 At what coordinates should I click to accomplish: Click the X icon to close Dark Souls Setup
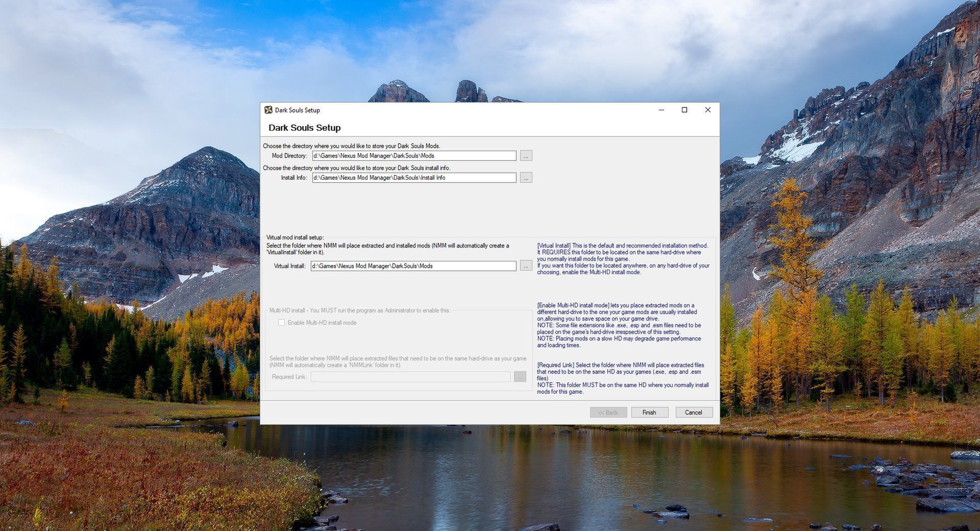(707, 110)
